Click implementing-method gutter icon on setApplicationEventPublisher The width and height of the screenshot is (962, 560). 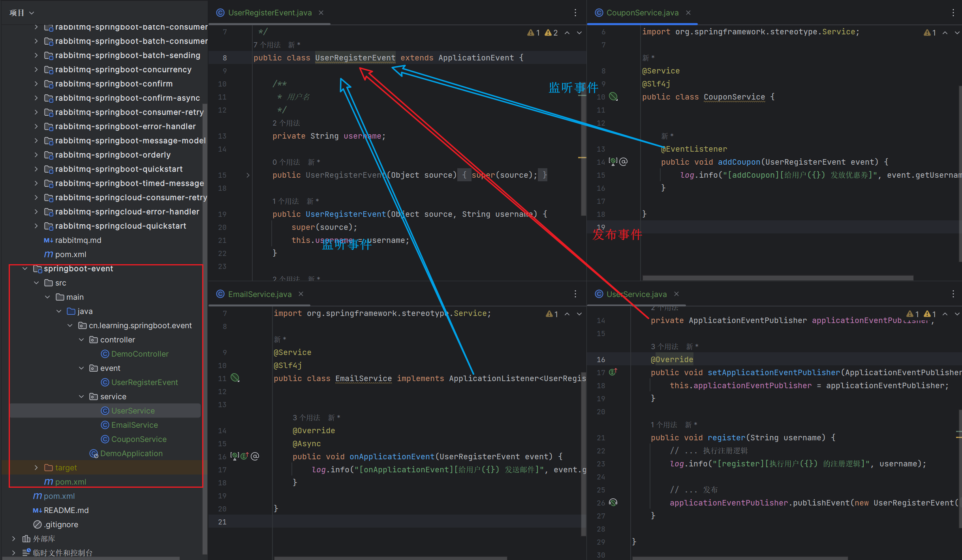[613, 372]
